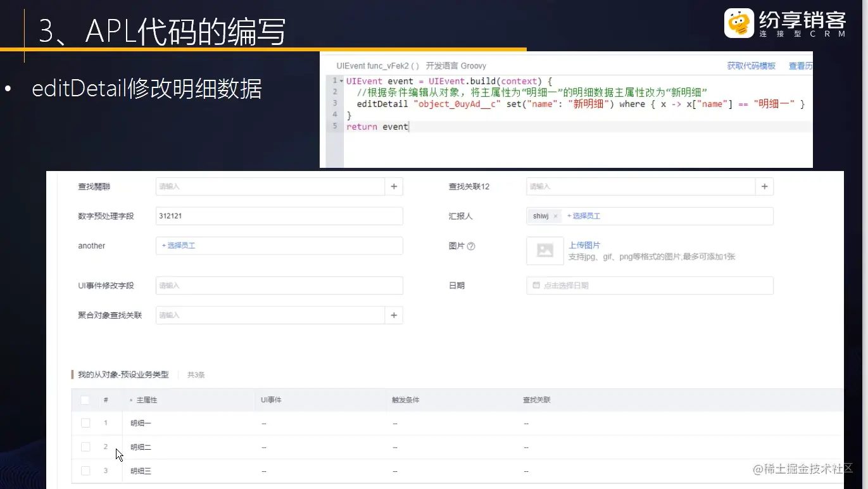Click the plus icon beside 查找關聯 field
This screenshot has width=868, height=489.
[394, 186]
